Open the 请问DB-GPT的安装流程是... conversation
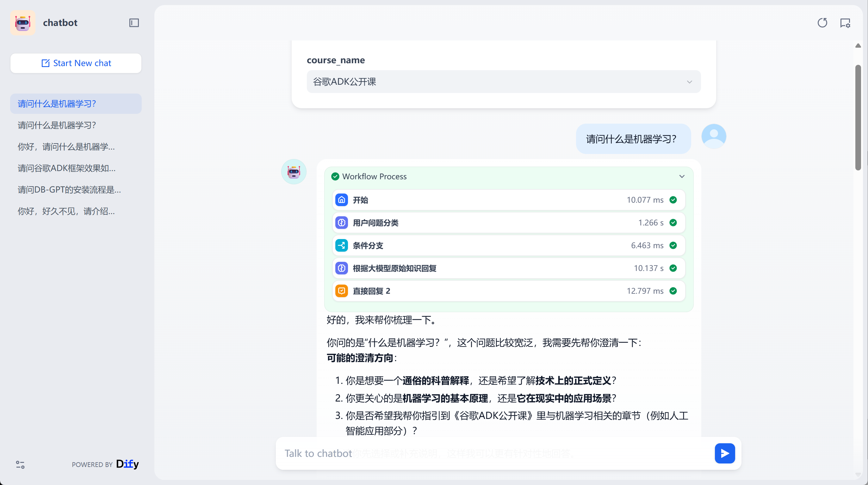Viewport: 868px width, 485px height. point(76,190)
